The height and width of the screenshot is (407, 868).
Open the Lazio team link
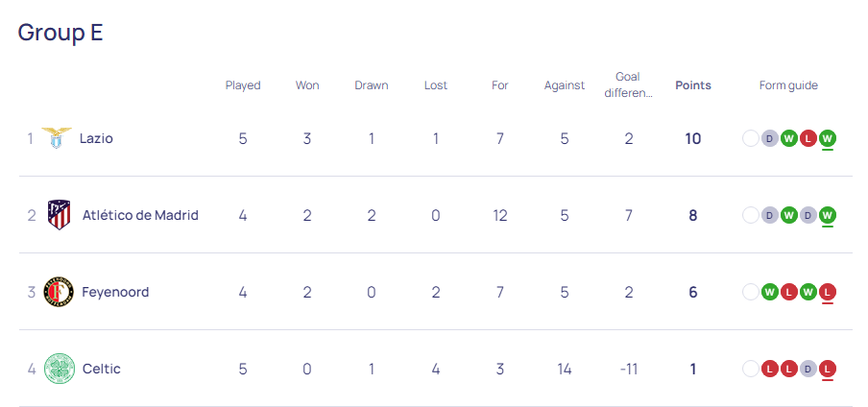tap(96, 138)
